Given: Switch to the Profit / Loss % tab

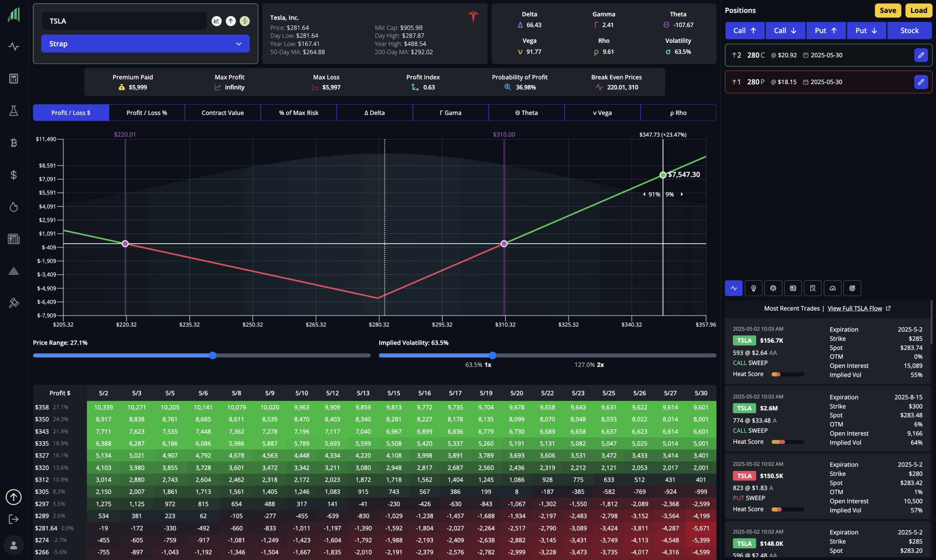Looking at the screenshot, I should pos(147,113).
